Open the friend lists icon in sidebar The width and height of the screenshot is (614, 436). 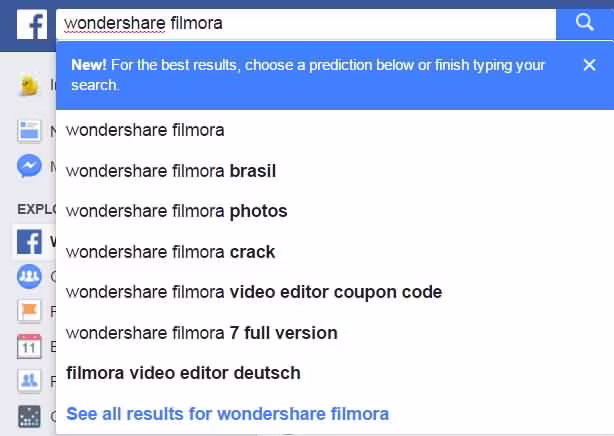(x=30, y=382)
